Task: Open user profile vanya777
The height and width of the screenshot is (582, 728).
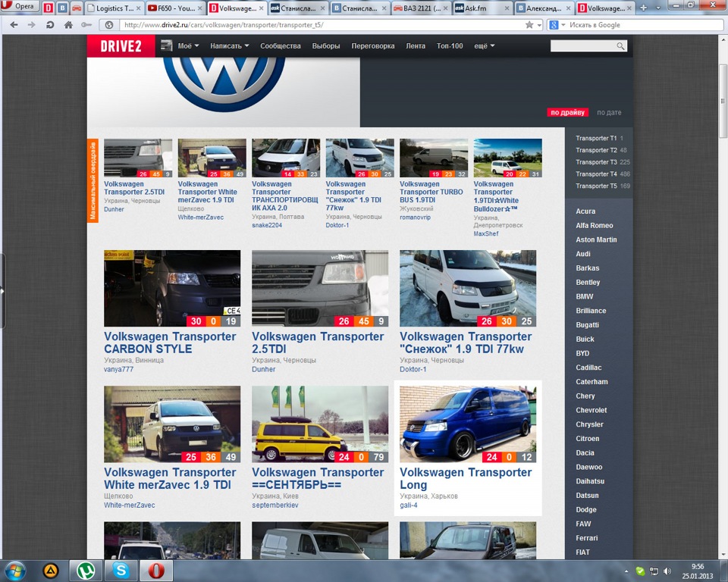Action: [118, 370]
